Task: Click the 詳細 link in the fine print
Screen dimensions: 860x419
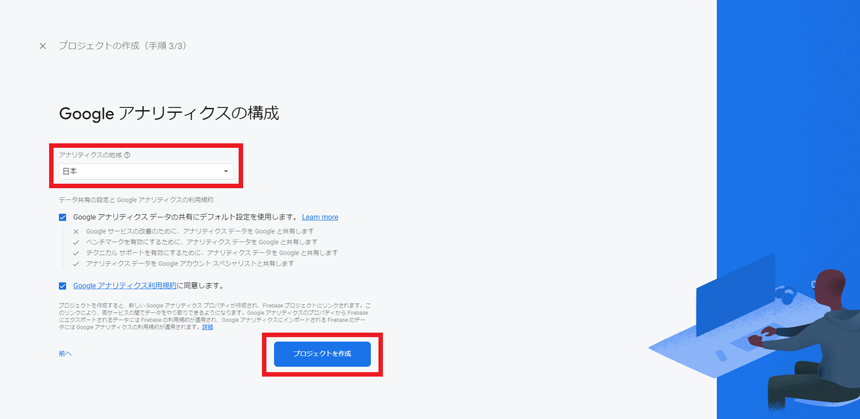Action: pos(207,327)
